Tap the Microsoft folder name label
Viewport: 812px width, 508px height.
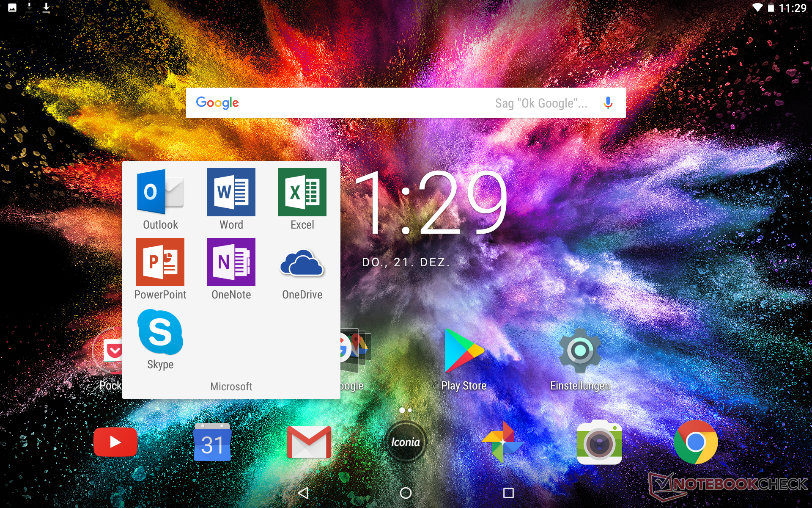231,387
